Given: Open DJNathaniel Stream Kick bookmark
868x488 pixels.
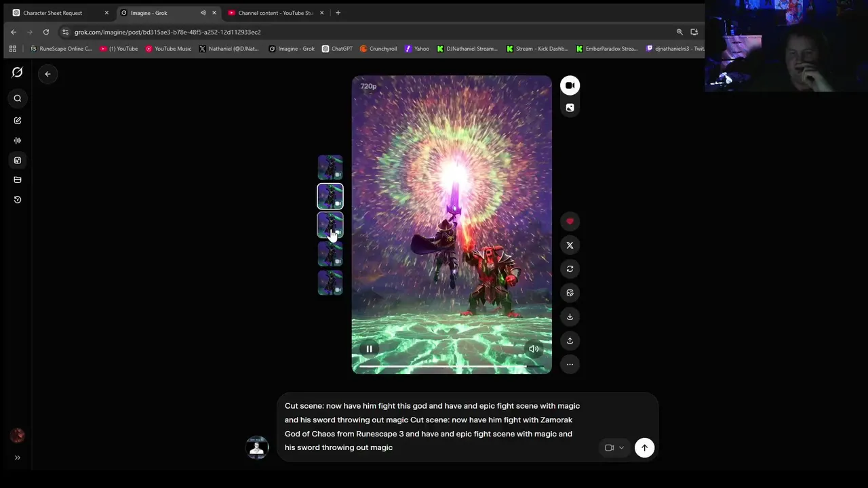Looking at the screenshot, I should [467, 49].
